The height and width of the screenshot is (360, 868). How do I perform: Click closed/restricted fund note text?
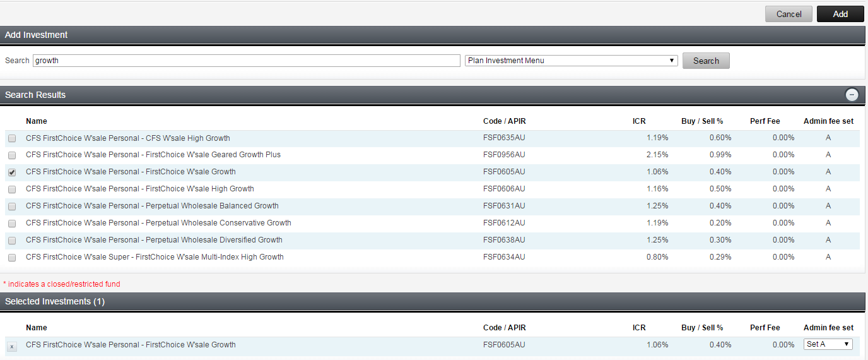[62, 284]
